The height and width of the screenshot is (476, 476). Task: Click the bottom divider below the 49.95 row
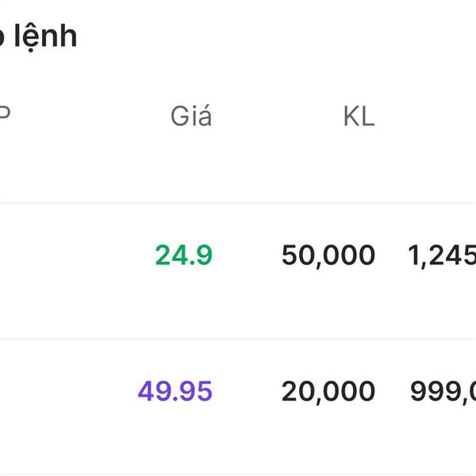(238, 474)
